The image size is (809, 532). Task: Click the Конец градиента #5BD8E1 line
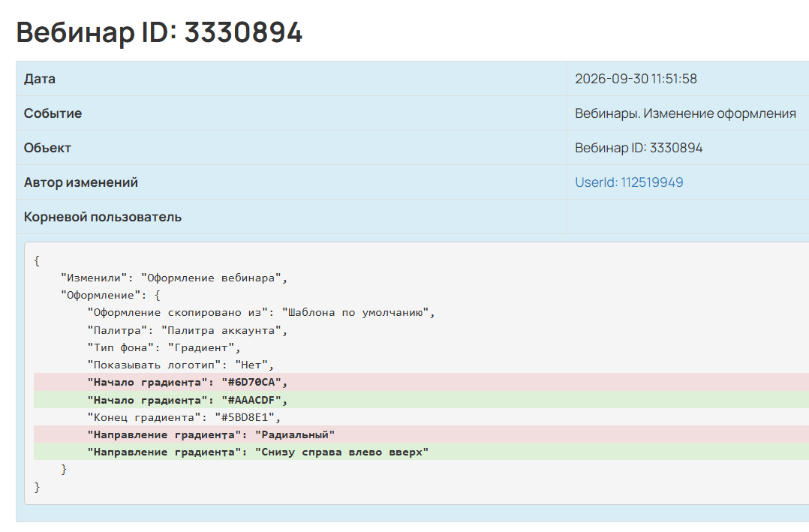point(184,417)
